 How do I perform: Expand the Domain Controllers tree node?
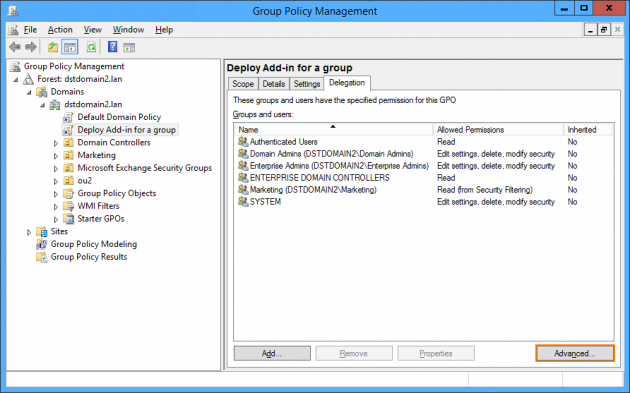[x=56, y=143]
